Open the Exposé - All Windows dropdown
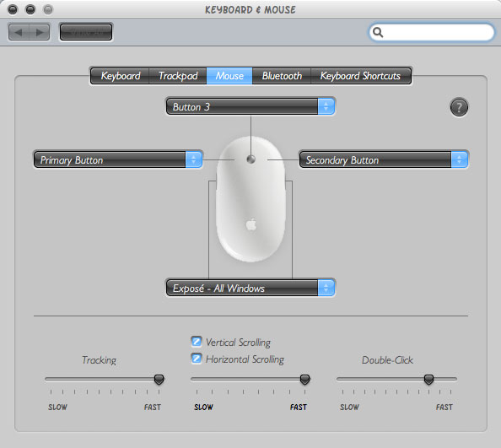The height and width of the screenshot is (448, 501). pos(250,288)
